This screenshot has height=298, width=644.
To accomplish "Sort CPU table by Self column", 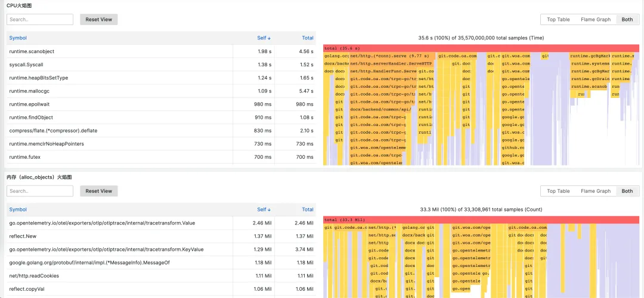I will 264,38.
